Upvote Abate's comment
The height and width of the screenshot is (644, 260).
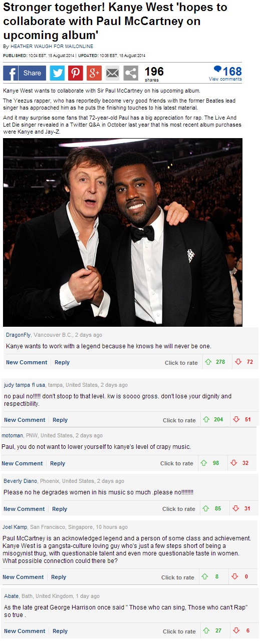206,630
